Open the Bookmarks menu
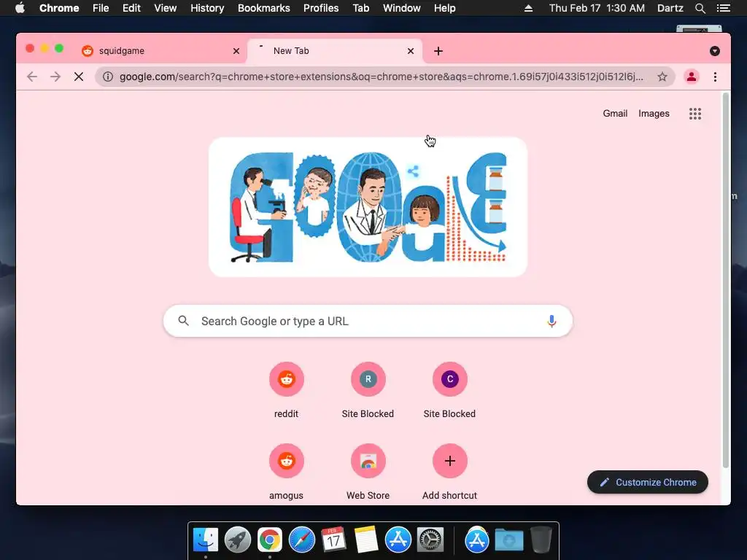This screenshot has width=747, height=560. (x=264, y=8)
